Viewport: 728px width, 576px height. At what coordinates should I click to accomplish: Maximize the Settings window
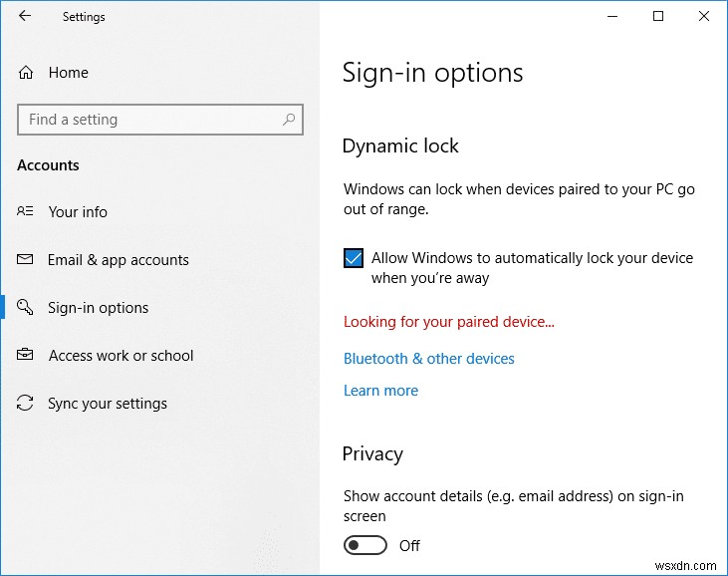pos(658,16)
